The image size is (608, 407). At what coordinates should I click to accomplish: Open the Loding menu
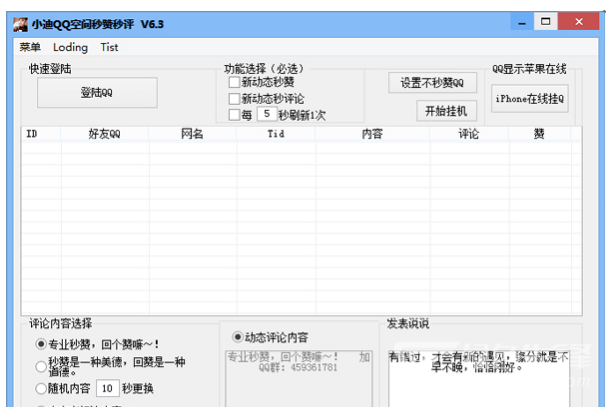click(70, 47)
